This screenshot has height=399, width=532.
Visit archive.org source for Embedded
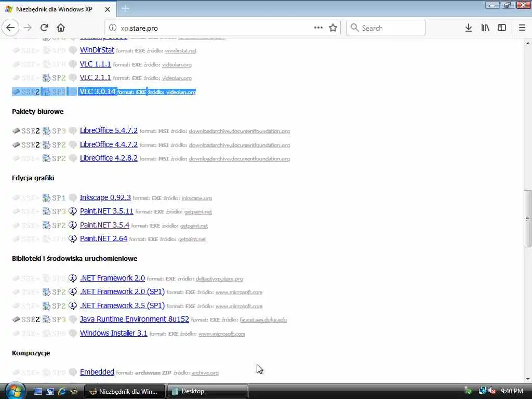point(205,373)
